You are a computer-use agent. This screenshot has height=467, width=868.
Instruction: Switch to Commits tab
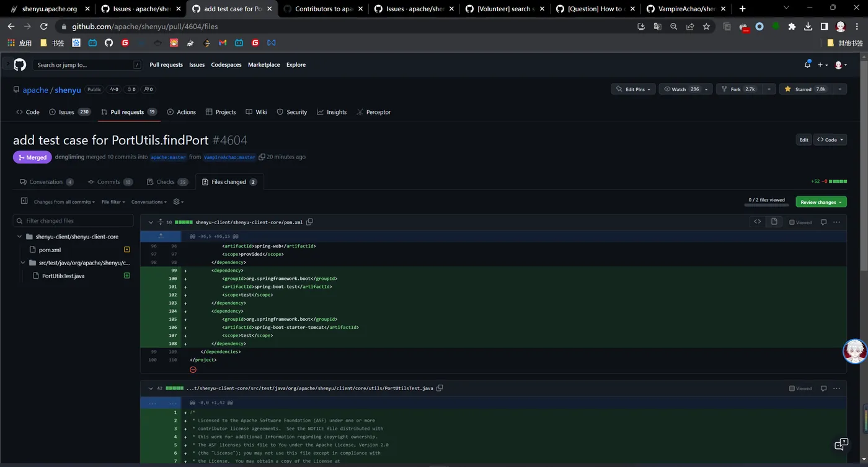pyautogui.click(x=110, y=182)
